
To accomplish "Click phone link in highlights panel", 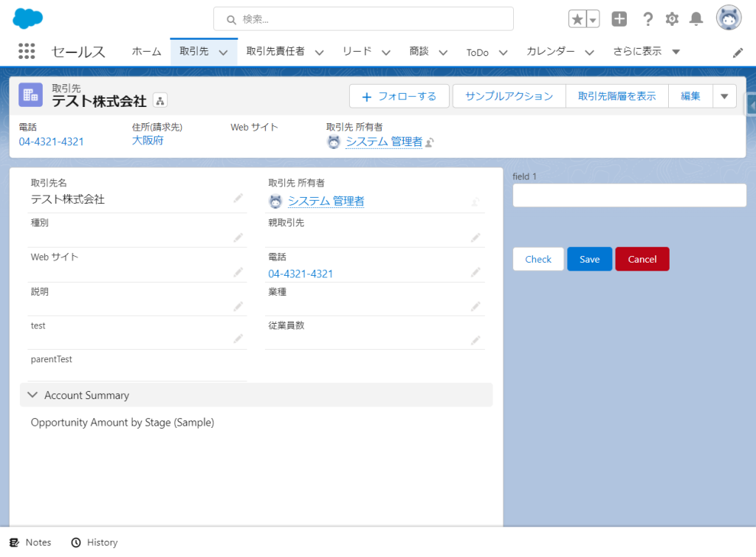I will coord(51,142).
